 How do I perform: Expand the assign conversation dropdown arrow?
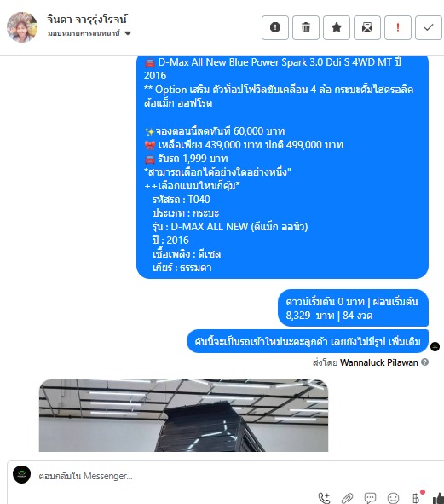[128, 33]
